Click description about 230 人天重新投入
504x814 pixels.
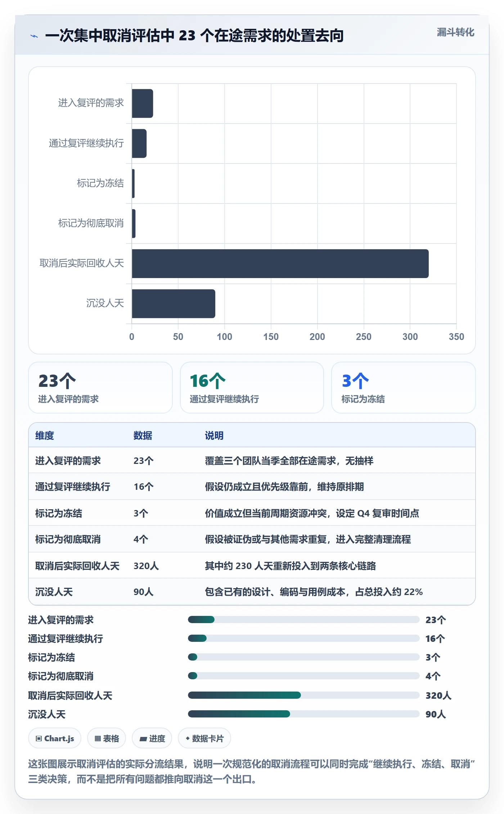[291, 566]
